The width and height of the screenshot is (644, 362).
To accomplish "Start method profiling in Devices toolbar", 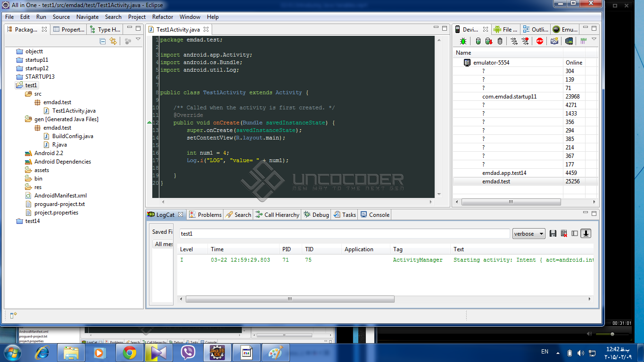I will (525, 41).
